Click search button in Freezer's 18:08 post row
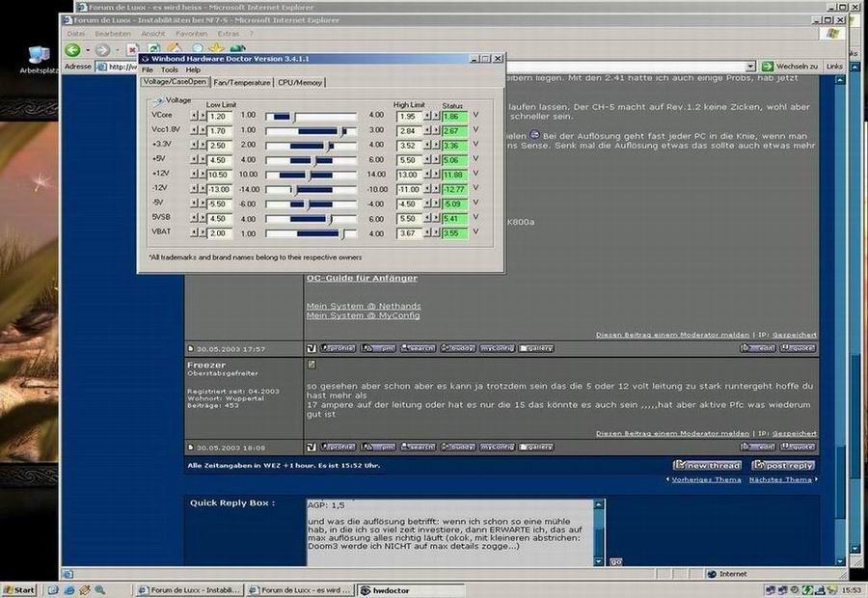 coord(418,447)
